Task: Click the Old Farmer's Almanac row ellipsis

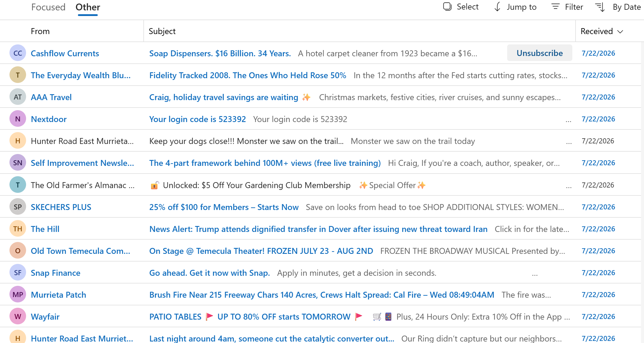Action: click(569, 187)
